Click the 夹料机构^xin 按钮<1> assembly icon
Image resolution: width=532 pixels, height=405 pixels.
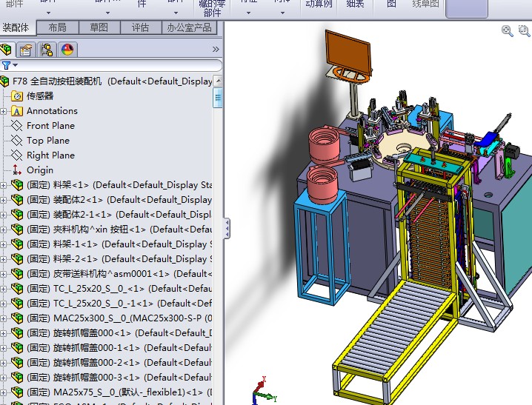(17, 230)
